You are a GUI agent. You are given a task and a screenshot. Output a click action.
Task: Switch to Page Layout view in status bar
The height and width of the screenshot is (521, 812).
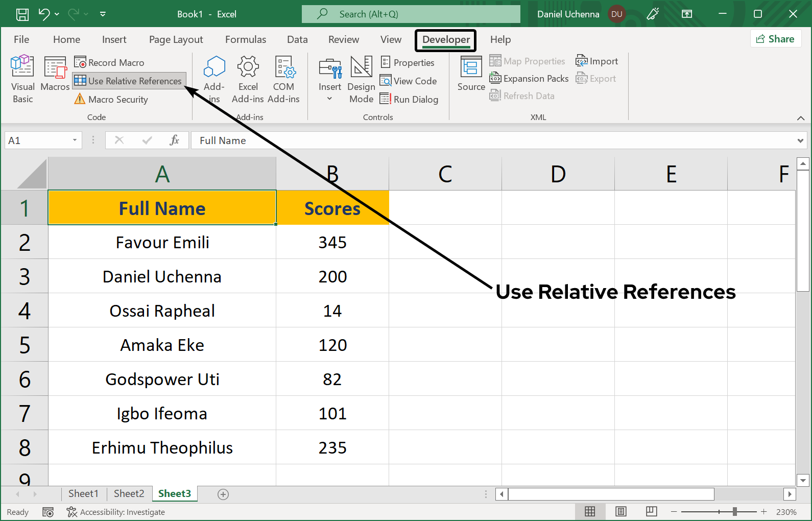coord(620,512)
